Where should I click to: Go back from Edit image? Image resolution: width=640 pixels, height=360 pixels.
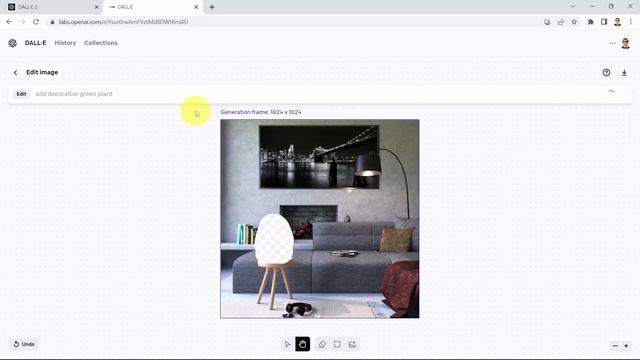[16, 73]
